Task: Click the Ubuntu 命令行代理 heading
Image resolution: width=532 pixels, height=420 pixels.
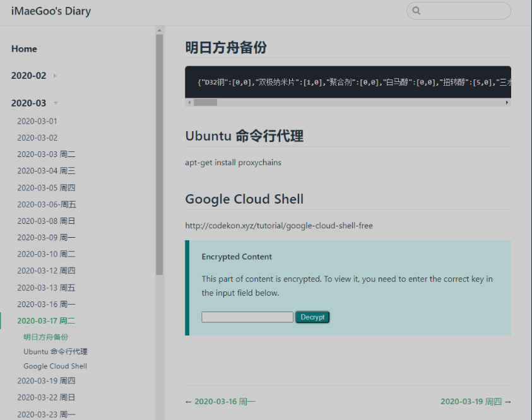Action: tap(244, 136)
